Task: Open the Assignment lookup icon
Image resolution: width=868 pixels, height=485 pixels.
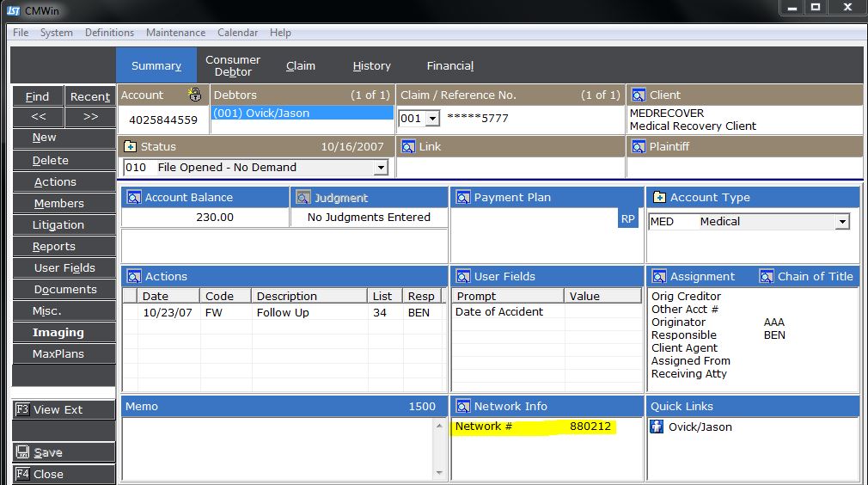Action: [659, 276]
